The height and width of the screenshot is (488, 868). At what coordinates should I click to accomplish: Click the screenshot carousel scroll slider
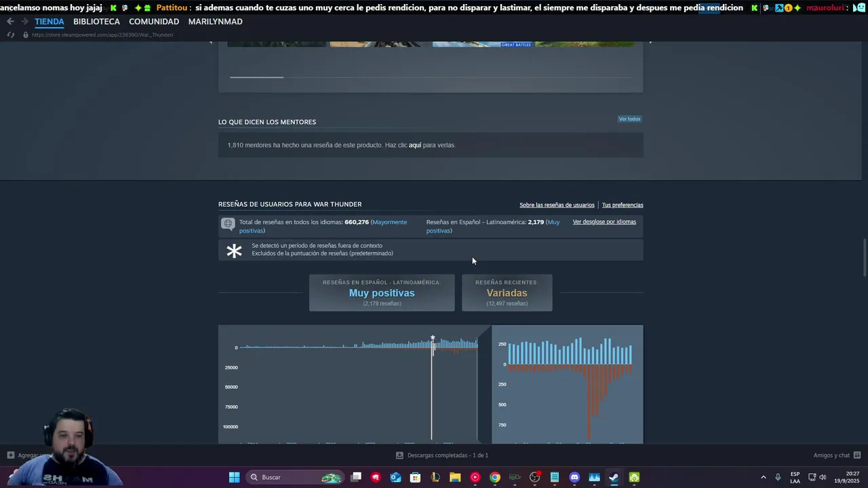tap(256, 77)
